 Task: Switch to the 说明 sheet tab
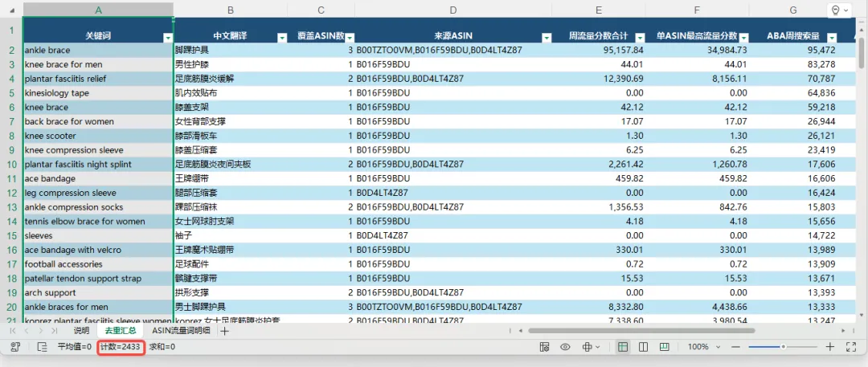[x=81, y=331]
